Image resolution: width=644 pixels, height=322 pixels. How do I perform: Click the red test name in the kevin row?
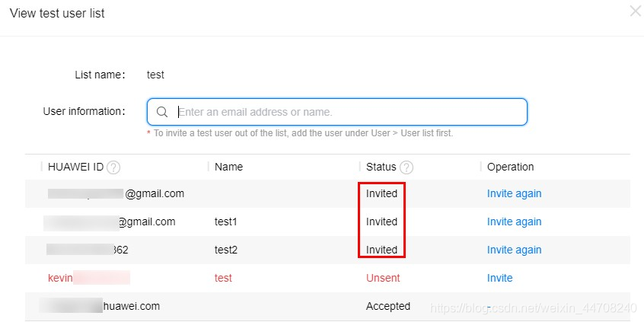(x=223, y=278)
